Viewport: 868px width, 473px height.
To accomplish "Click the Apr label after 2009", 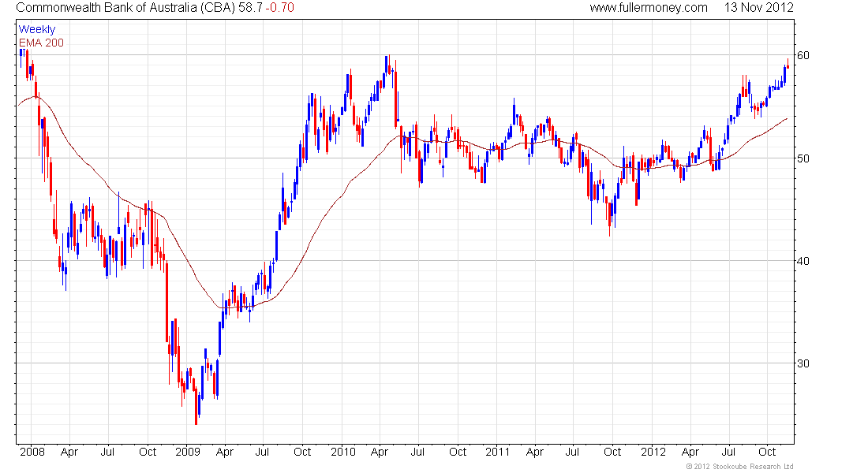I will [x=225, y=453].
